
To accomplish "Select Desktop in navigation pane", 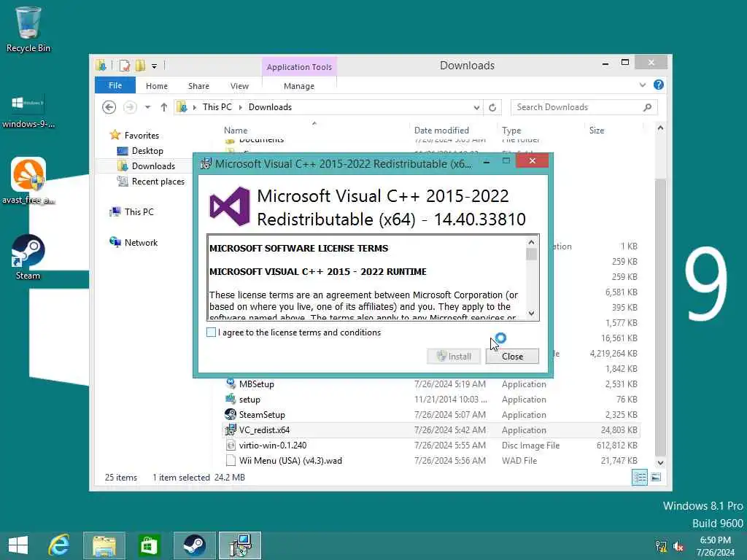I will point(147,151).
